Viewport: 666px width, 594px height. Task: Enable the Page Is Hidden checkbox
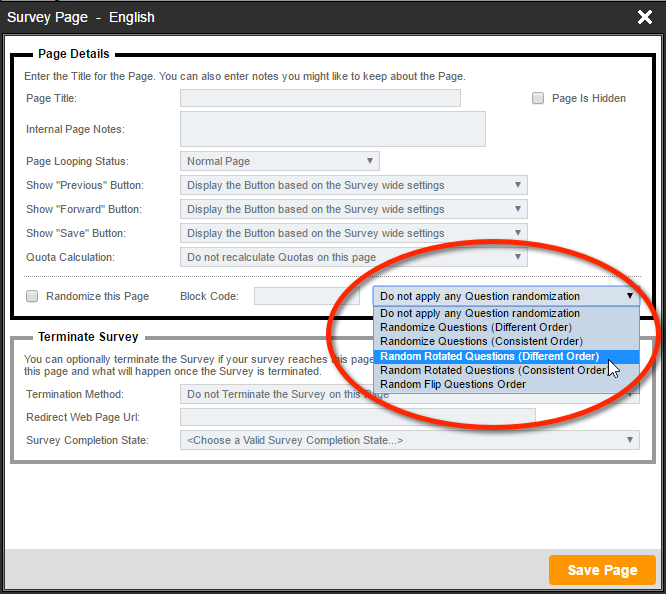[x=538, y=98]
